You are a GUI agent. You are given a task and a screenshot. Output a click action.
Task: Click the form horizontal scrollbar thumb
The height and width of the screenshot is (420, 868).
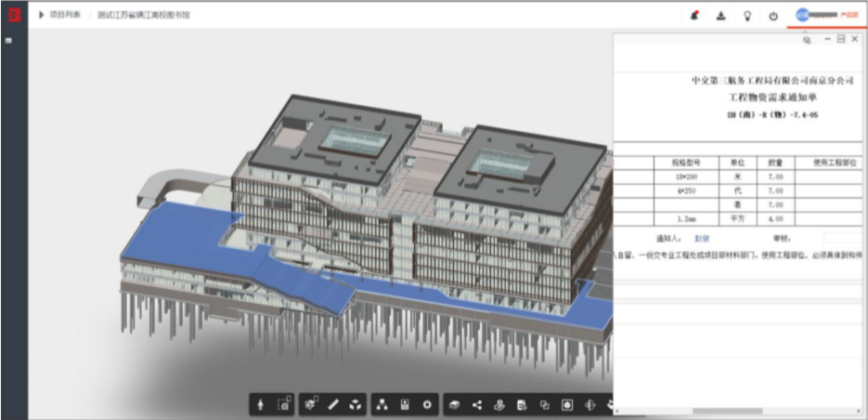click(728, 411)
